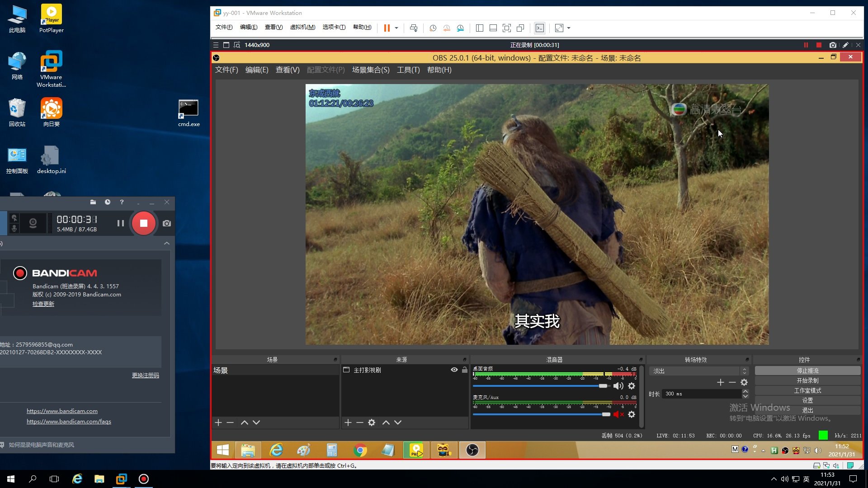Remove scene with minus in 场景 panel
The width and height of the screenshot is (868, 488).
(x=230, y=422)
